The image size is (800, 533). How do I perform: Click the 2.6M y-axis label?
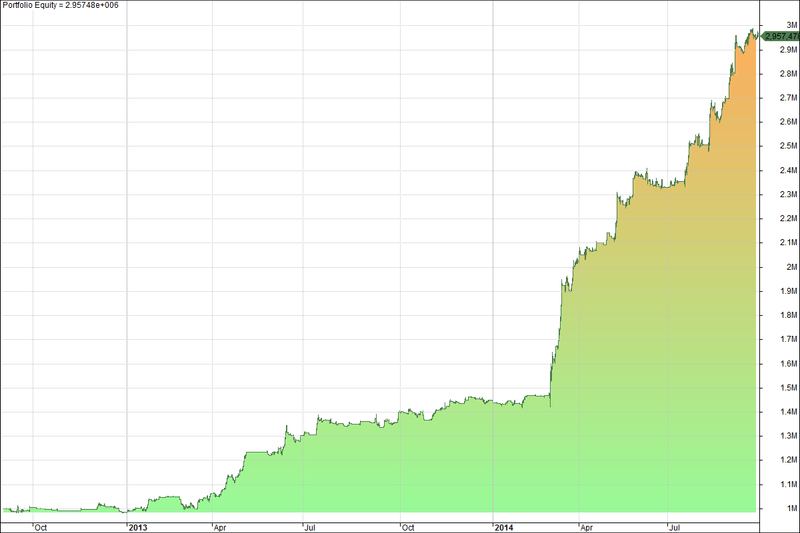click(789, 121)
